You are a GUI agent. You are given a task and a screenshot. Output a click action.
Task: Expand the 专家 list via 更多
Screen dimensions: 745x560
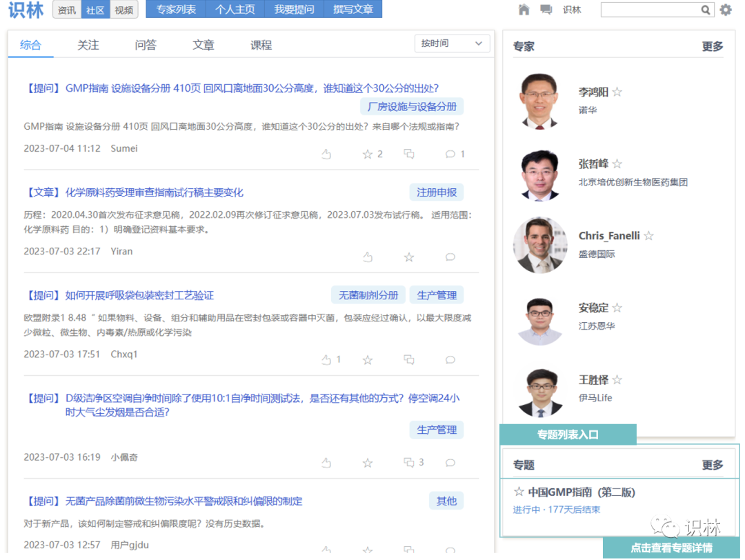713,46
